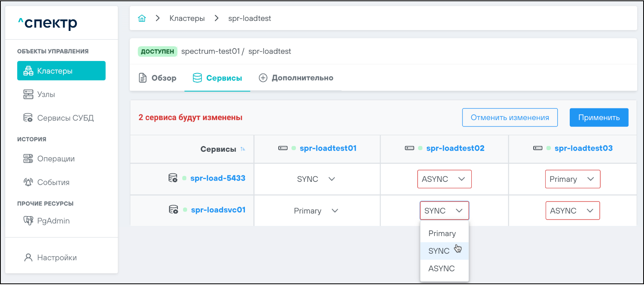Click Отменить изменения button
Viewport: 644px width, 285px height.
(509, 118)
